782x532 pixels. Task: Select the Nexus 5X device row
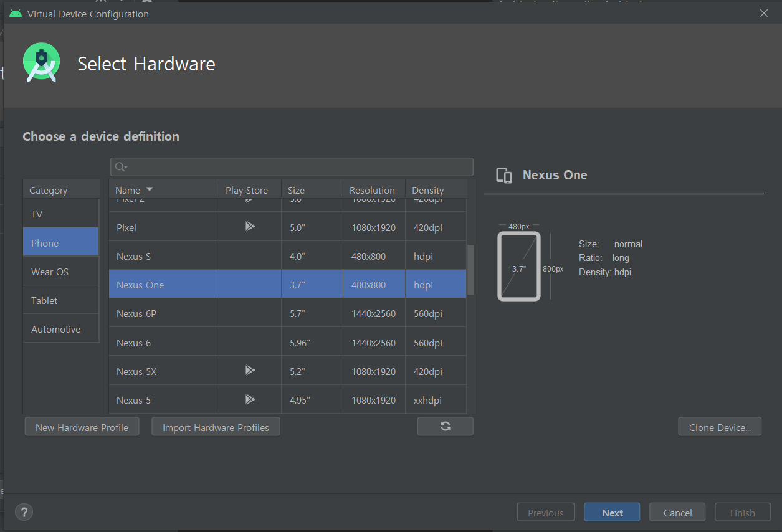coord(288,371)
